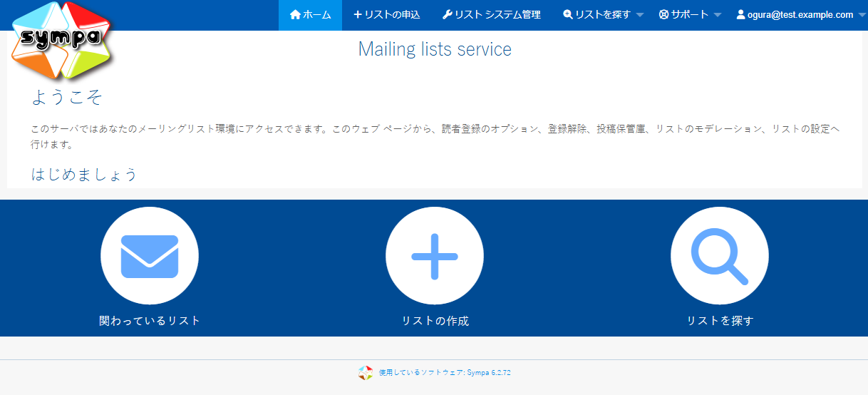Open the Sympa 6.2.72 footer link
Viewport: 868px width, 395px height.
(445, 372)
